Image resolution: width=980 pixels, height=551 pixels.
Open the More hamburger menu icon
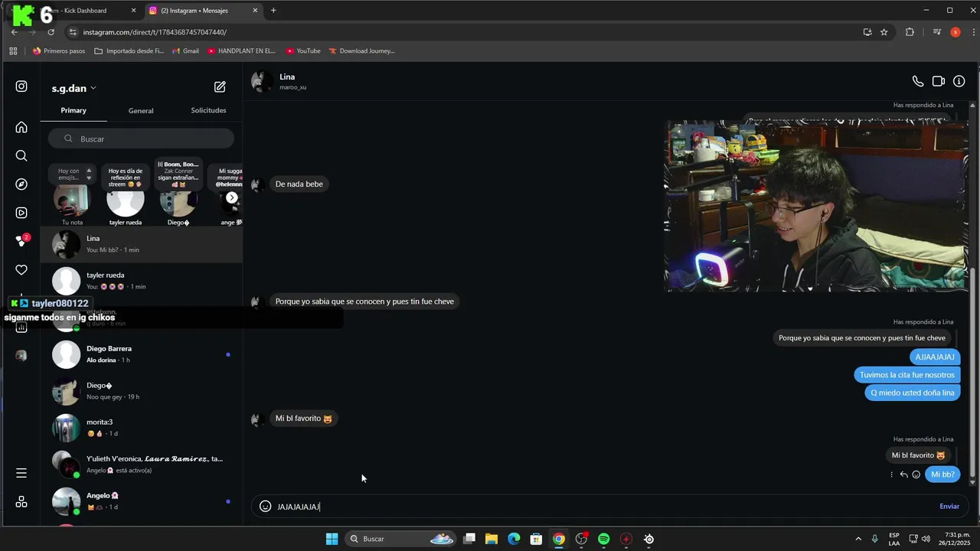click(x=21, y=473)
